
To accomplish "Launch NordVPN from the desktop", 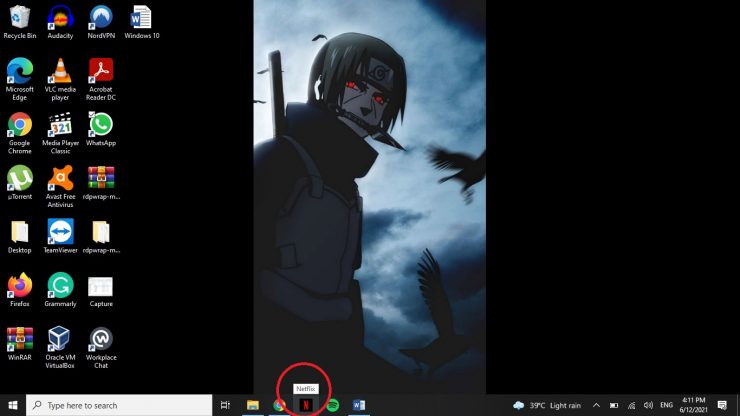I will [x=100, y=18].
